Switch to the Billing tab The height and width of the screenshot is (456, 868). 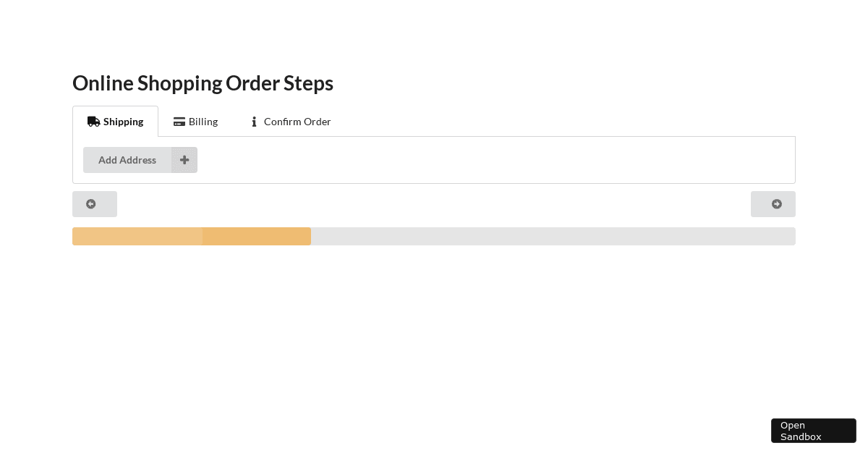pyautogui.click(x=195, y=122)
